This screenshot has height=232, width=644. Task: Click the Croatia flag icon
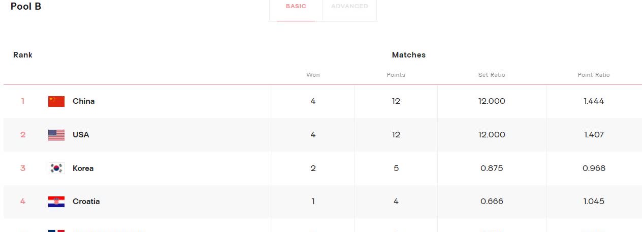point(56,201)
